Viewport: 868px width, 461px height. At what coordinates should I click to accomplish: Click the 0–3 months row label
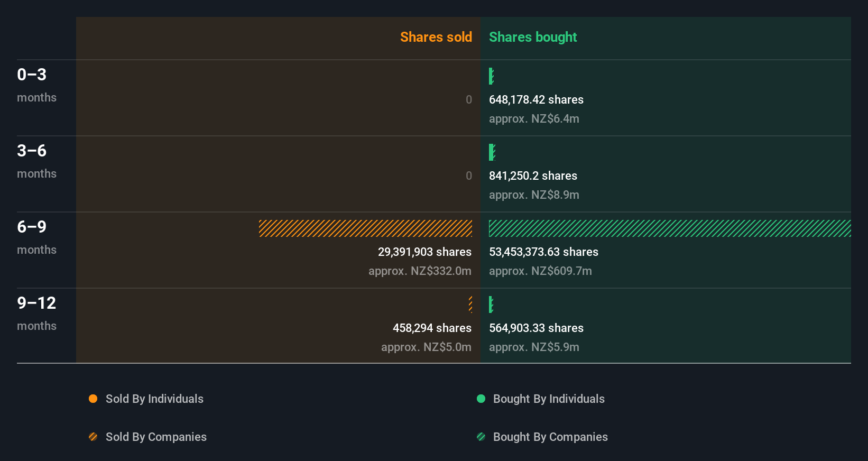pos(36,85)
